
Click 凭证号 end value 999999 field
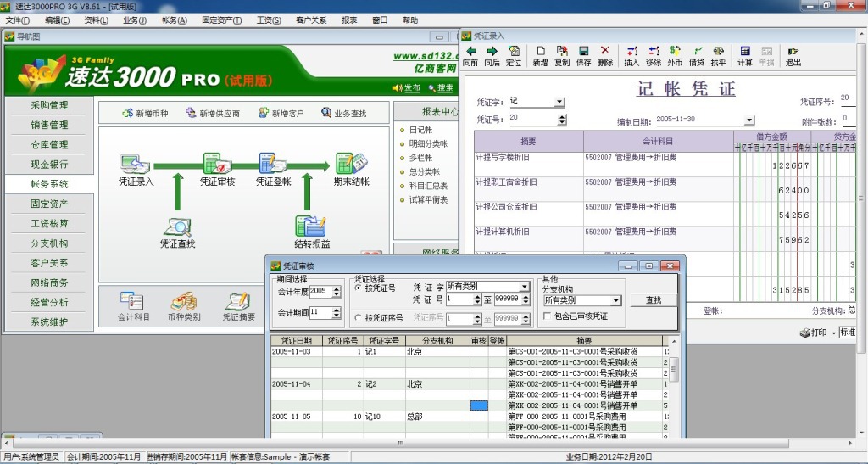click(507, 299)
